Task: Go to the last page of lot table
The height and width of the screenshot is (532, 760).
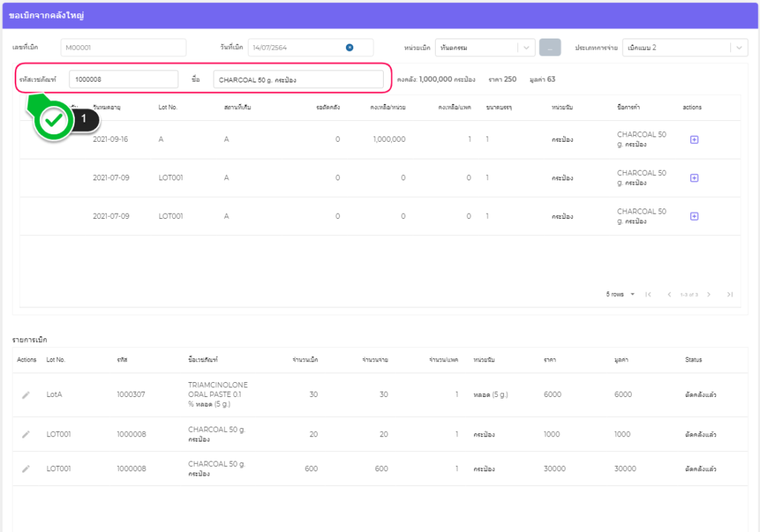Action: click(x=730, y=295)
